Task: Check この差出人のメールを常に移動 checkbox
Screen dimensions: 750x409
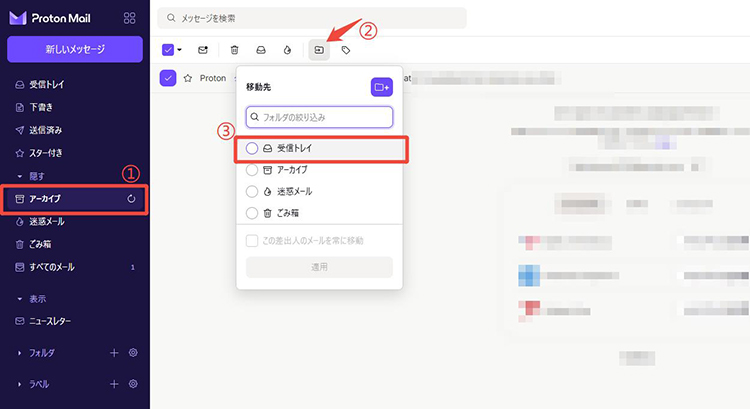Action: click(x=252, y=241)
